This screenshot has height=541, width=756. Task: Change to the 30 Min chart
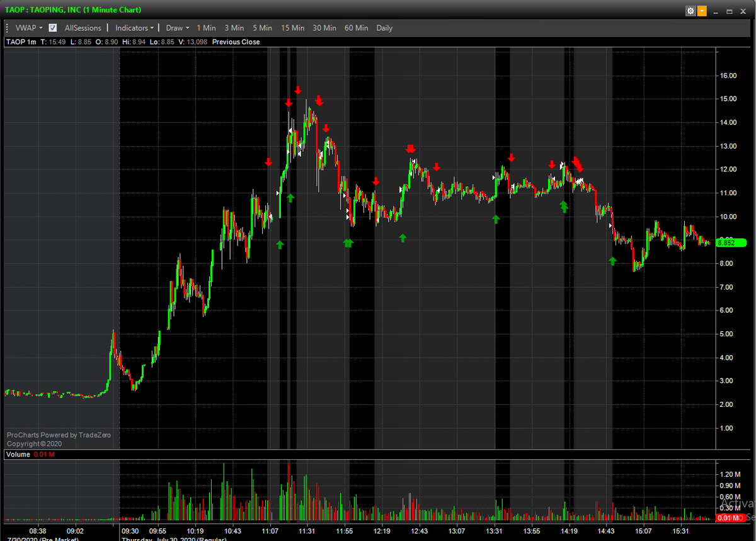324,28
